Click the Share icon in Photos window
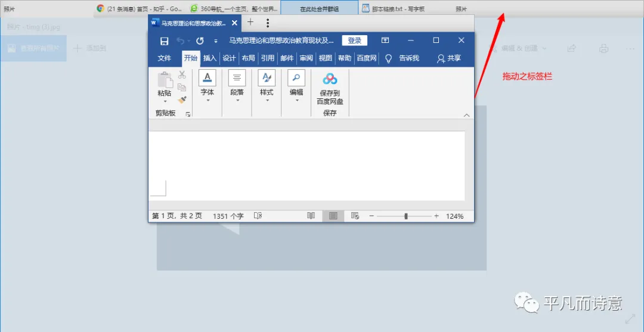Viewport: 644px width, 332px height. (571, 48)
